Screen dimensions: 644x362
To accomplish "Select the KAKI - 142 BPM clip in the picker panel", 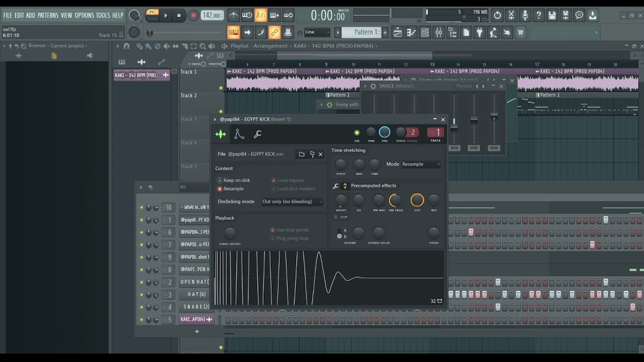I will coord(142,75).
